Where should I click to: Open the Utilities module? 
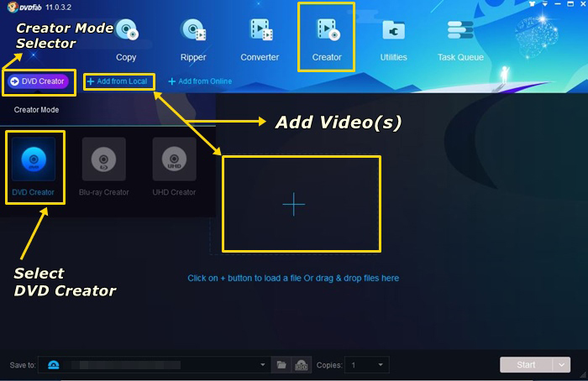click(393, 40)
